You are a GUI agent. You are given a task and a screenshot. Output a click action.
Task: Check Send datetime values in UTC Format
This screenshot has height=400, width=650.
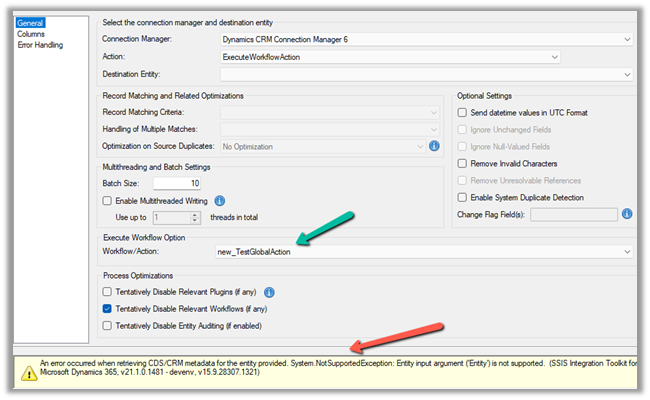[x=462, y=111]
